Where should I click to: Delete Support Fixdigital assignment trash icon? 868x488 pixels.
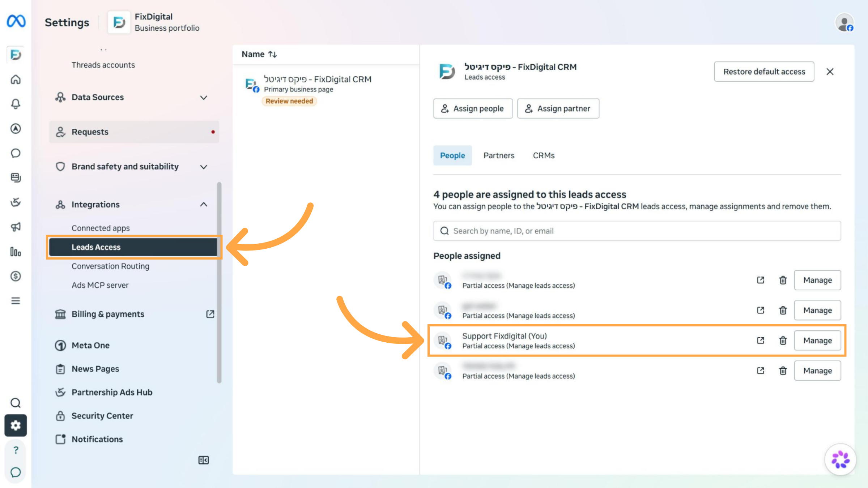click(783, 341)
